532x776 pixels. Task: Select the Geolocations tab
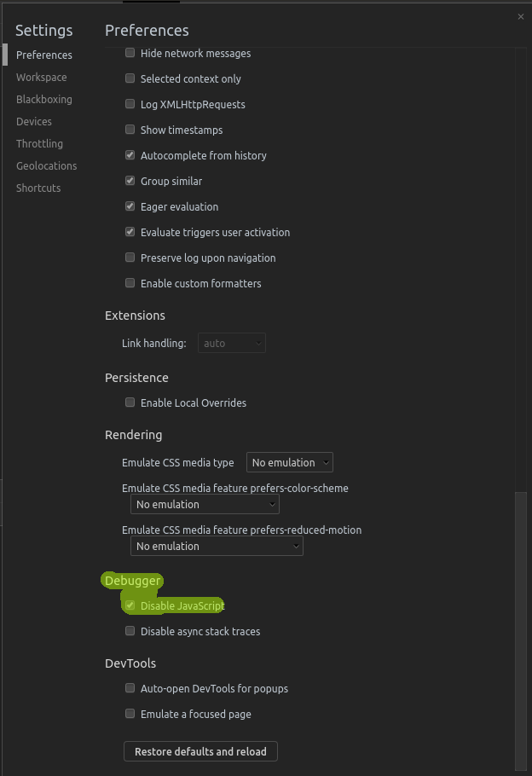[x=46, y=166]
